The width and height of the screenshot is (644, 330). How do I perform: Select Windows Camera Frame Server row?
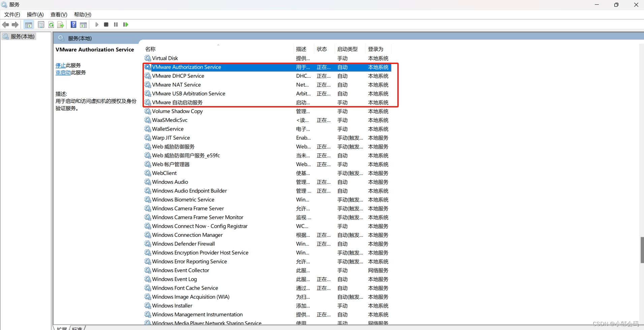[267, 208]
